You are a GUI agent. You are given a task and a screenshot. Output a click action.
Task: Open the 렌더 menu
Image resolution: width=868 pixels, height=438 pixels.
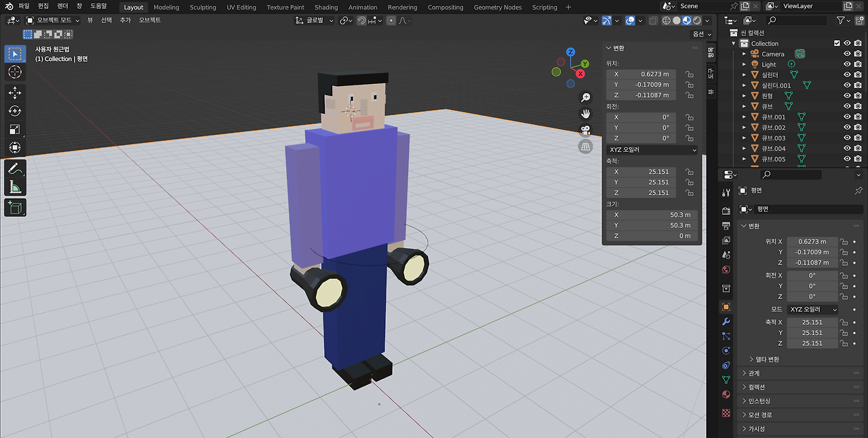coord(62,6)
